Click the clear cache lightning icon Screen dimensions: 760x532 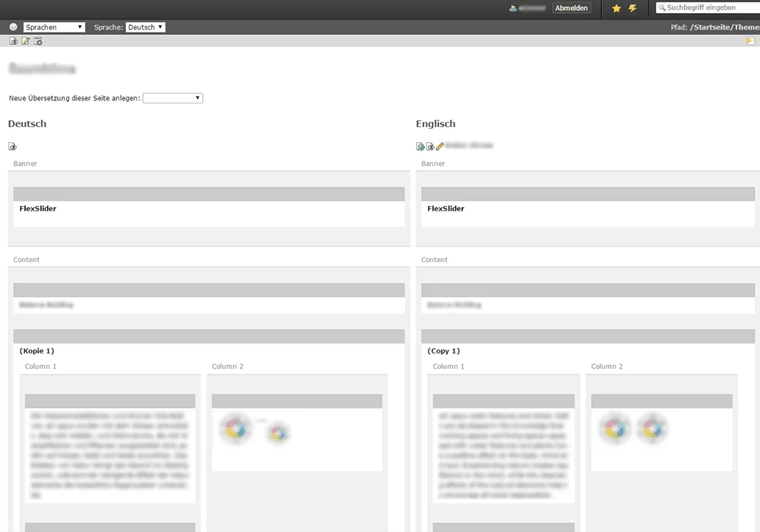coord(632,8)
